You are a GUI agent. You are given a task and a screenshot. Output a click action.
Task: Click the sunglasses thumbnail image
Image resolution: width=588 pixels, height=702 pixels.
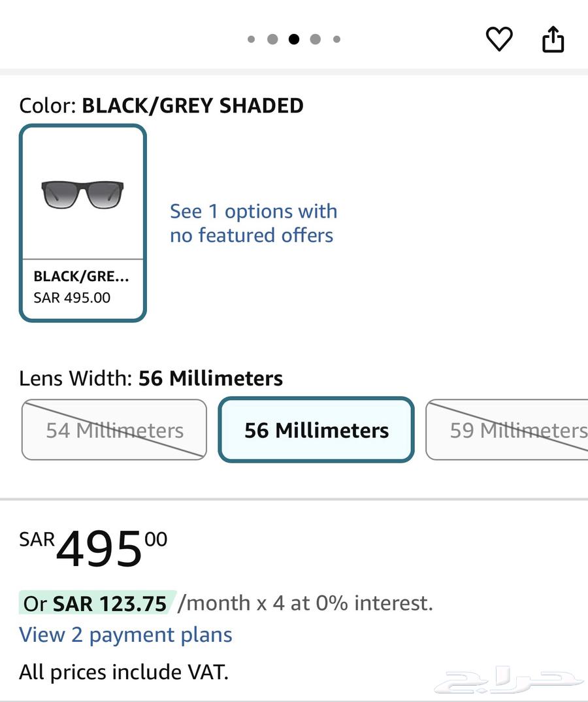tap(82, 194)
